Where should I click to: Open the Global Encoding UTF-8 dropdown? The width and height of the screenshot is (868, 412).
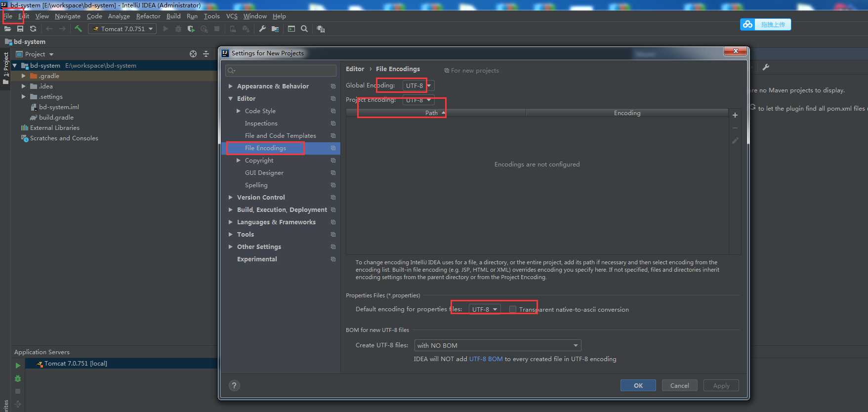(x=418, y=85)
